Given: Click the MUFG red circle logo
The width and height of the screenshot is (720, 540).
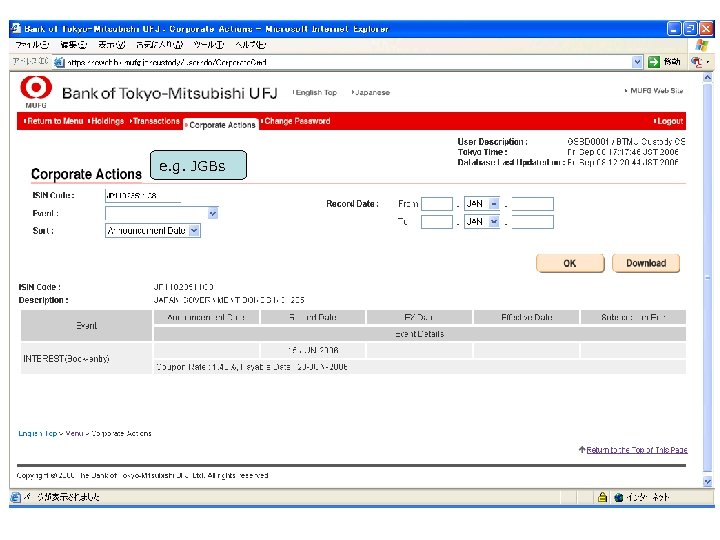Looking at the screenshot, I should 36,87.
